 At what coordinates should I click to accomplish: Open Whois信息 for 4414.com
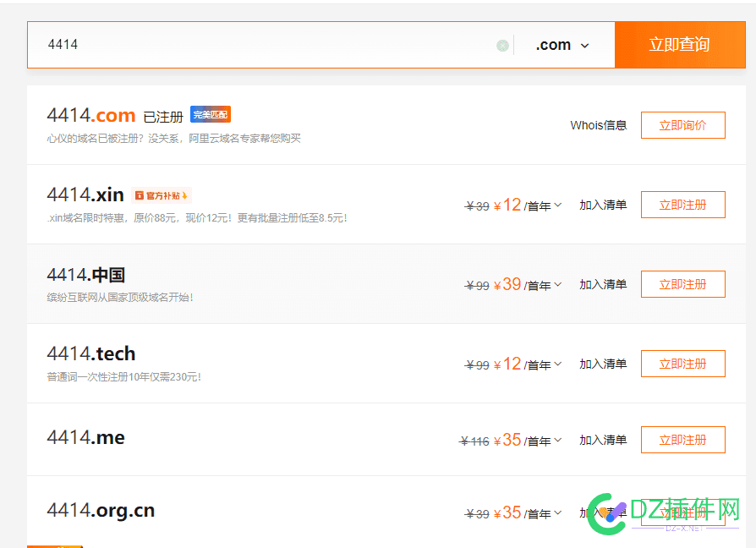coord(599,125)
